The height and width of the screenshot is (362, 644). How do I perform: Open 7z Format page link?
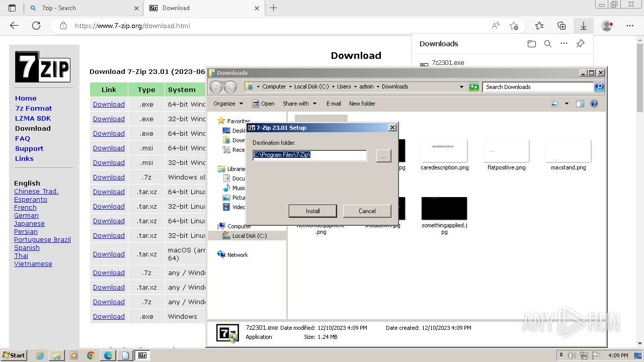33,108
